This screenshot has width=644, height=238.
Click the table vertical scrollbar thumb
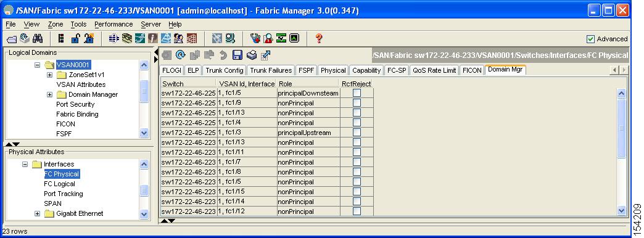point(621,128)
